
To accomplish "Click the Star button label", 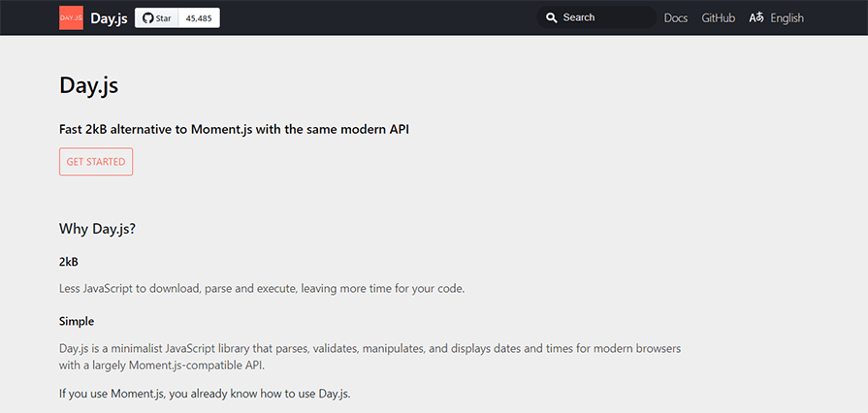I will point(163,17).
